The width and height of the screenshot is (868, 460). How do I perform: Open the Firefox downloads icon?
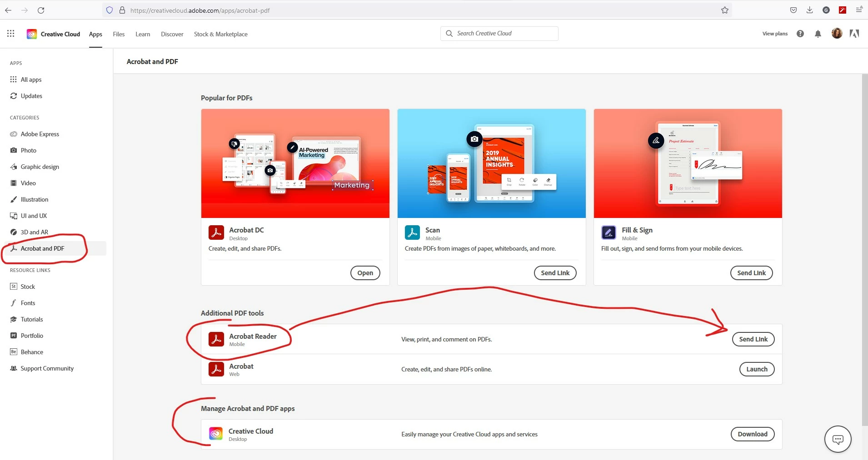[810, 10]
